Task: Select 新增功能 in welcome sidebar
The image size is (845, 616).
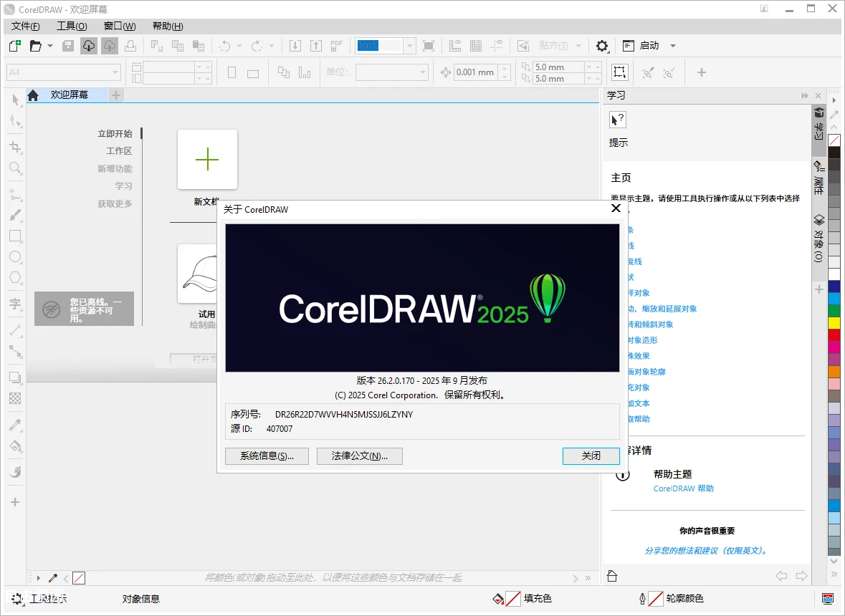Action: click(115, 168)
